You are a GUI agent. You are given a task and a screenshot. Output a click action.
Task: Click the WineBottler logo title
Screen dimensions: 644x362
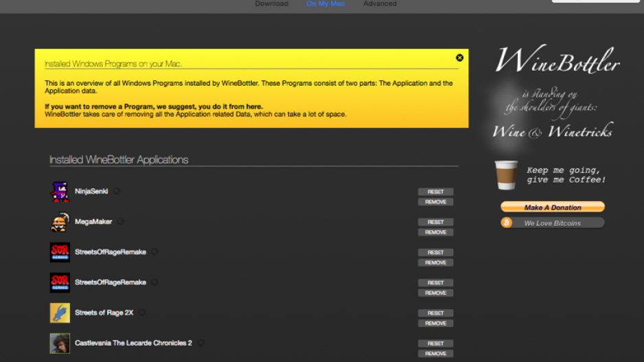(x=557, y=60)
